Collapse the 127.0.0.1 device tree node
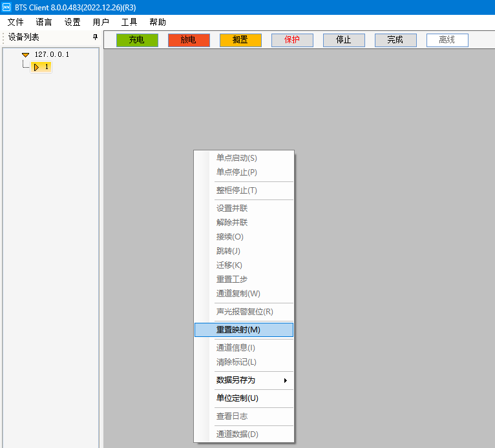Image resolution: width=495 pixels, height=448 pixels. click(25, 55)
